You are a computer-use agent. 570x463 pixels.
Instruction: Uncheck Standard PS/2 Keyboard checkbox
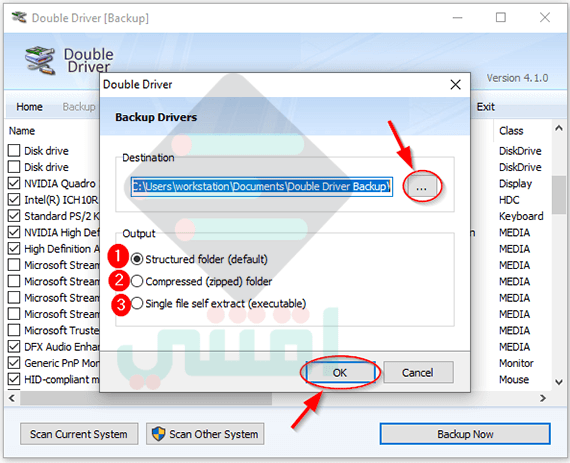14,216
